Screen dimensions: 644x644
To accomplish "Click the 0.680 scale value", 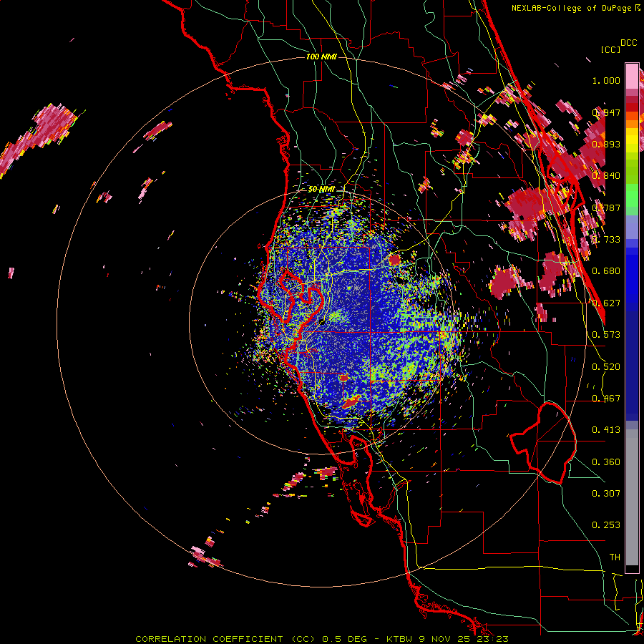I will click(x=606, y=270).
